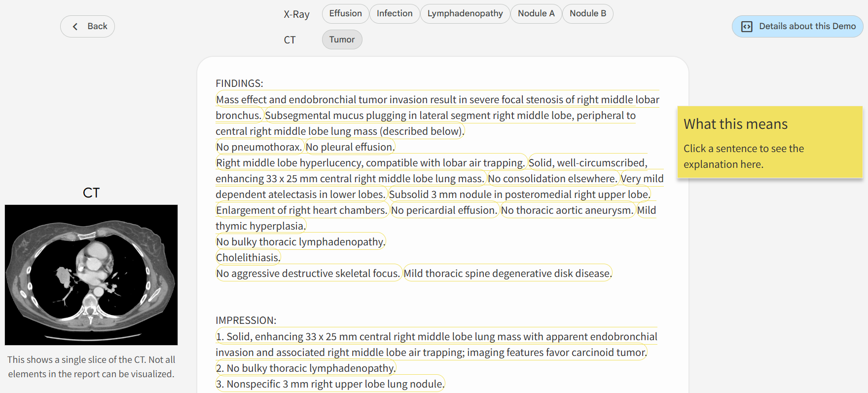Click the 'No pleural effusion.' sentence
The width and height of the screenshot is (868, 393).
click(350, 147)
